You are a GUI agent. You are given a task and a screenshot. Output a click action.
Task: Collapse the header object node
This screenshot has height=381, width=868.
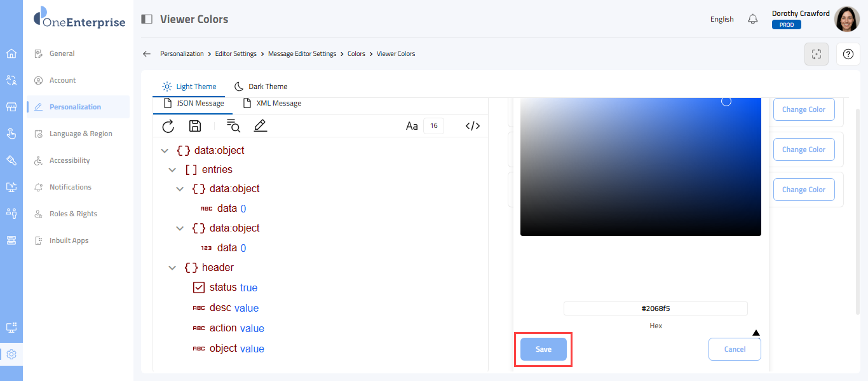click(x=172, y=268)
